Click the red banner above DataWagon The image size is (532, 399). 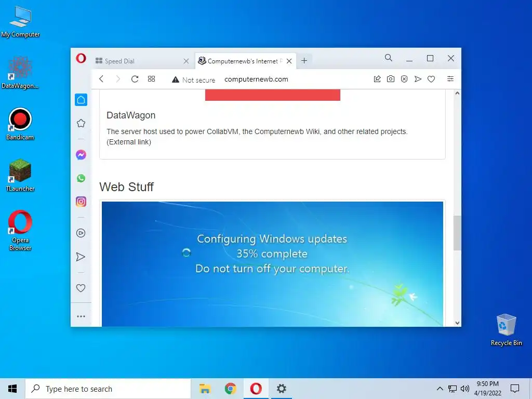point(273,95)
